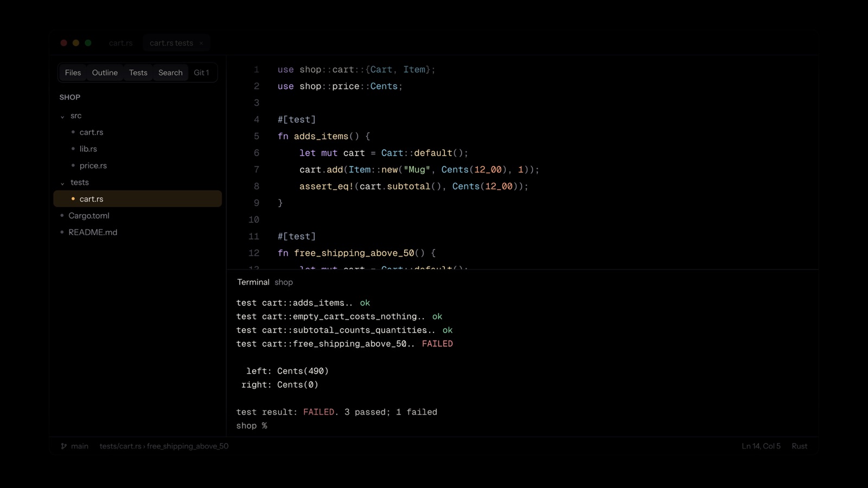868x488 pixels.
Task: Switch to the cart.rs editor tab
Action: 120,43
